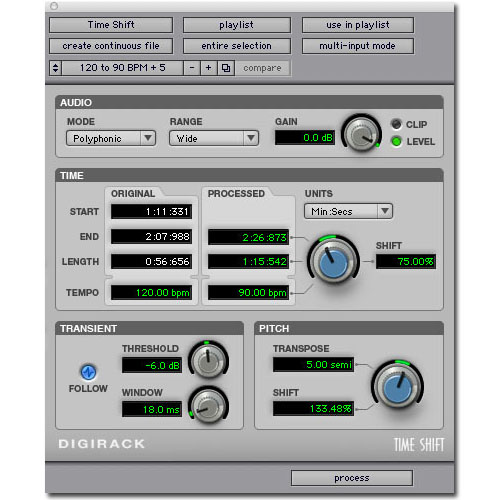Click the preset copy settings icon
This screenshot has width=500, height=500.
(226, 68)
